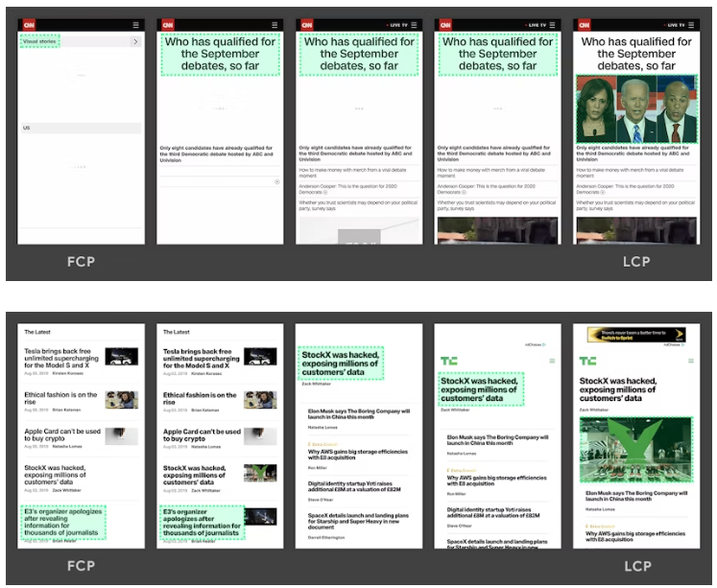Click the dark E3 organizer thumbnail in the Latest list
Image resolution: width=717 pixels, height=588 pixels.
(260, 517)
